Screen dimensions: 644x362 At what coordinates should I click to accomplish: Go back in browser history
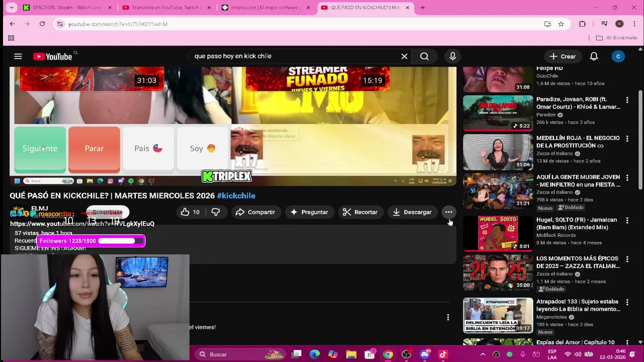[13, 24]
